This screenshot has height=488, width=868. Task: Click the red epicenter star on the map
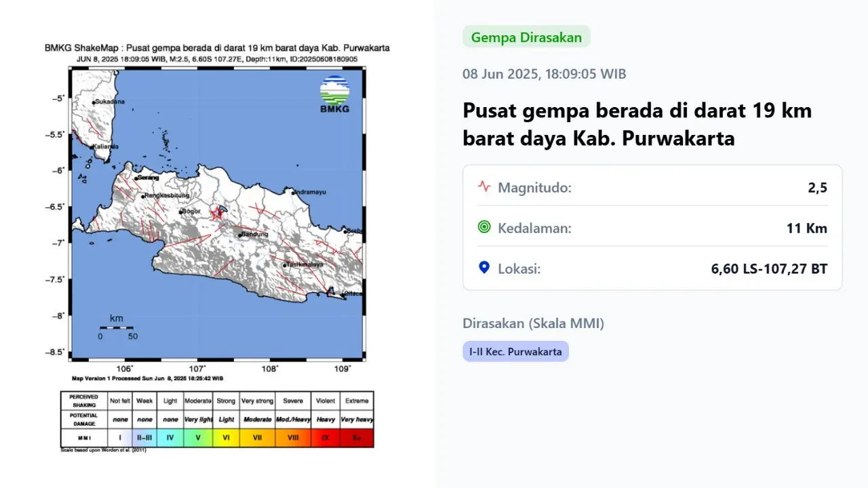(217, 213)
